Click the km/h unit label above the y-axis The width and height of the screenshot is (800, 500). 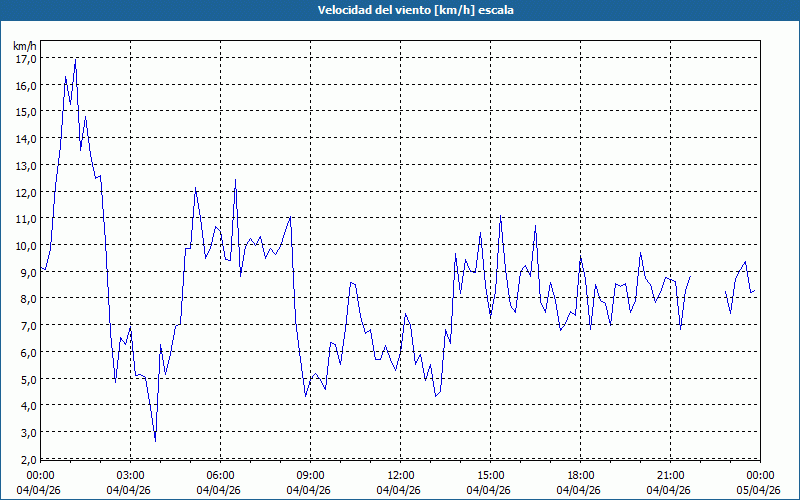tap(25, 46)
